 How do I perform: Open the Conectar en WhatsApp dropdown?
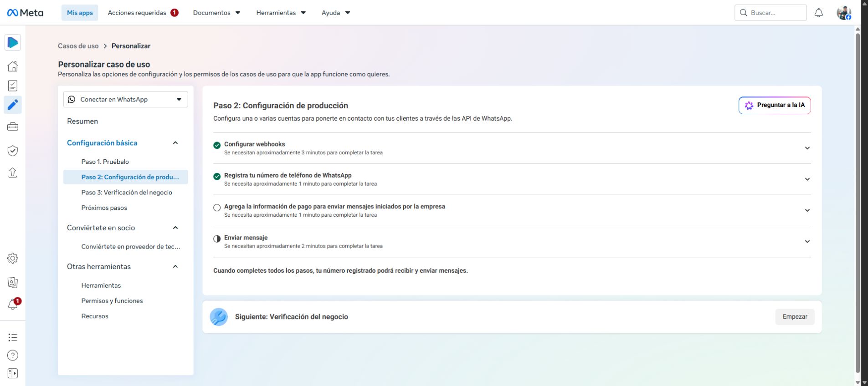point(126,99)
